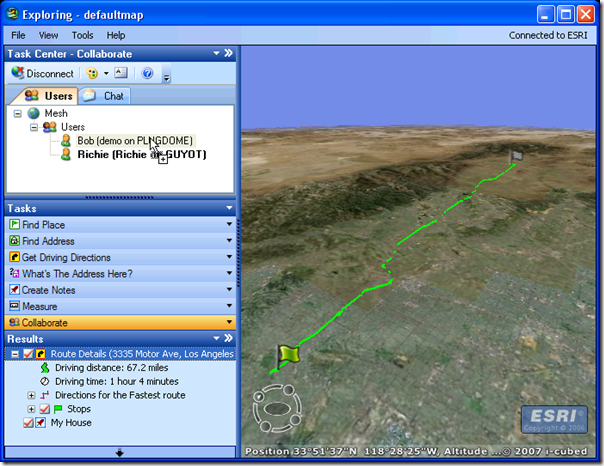The height and width of the screenshot is (466, 604).
Task: Collapse the Mesh tree node
Action: point(18,114)
